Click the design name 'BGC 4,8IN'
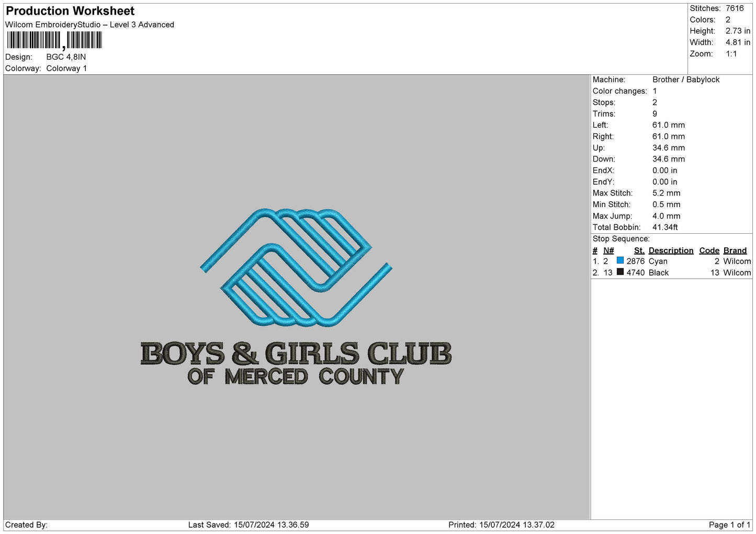This screenshot has width=756, height=534. point(66,57)
